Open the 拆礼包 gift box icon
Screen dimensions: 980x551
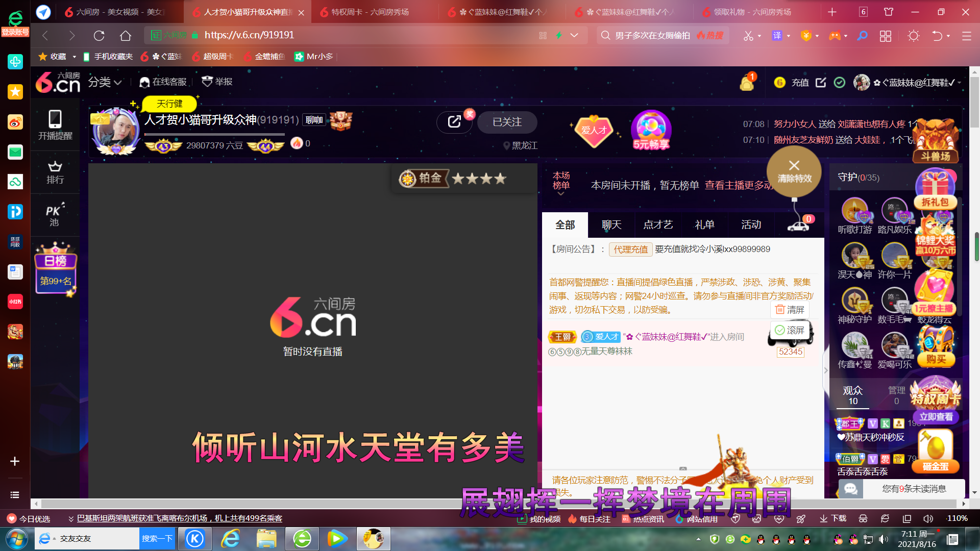(x=935, y=190)
